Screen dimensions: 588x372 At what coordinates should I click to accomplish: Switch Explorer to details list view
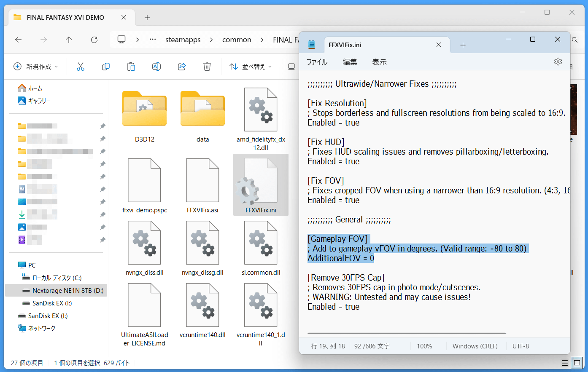click(x=565, y=363)
